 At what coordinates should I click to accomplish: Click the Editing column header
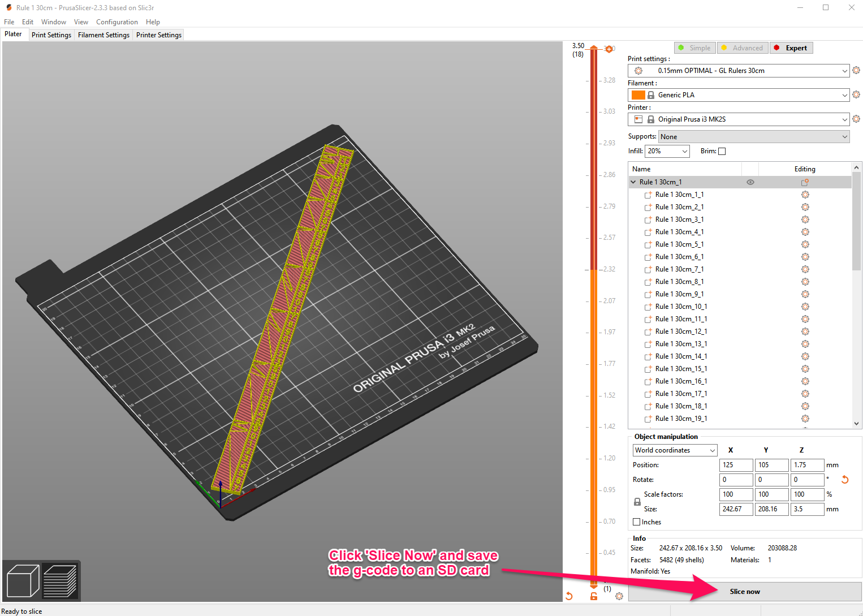[805, 169]
